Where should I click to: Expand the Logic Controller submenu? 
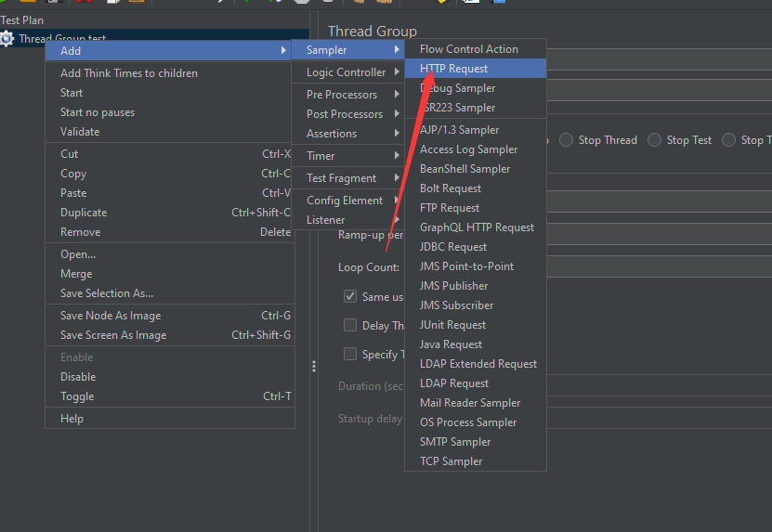347,72
